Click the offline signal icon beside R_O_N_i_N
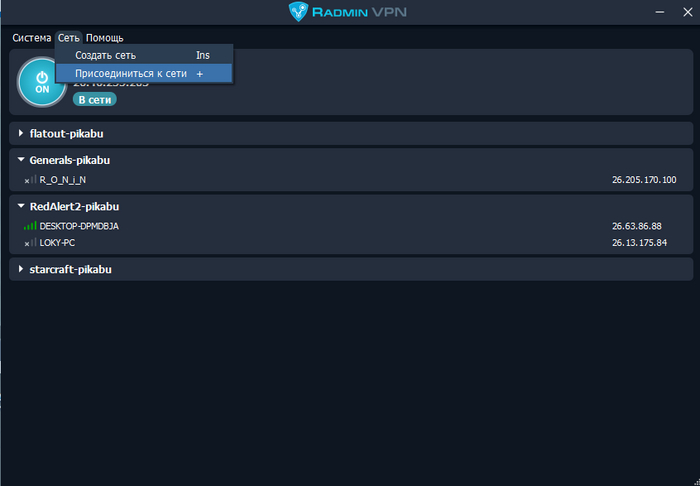Image resolution: width=700 pixels, height=486 pixels. (x=30, y=180)
